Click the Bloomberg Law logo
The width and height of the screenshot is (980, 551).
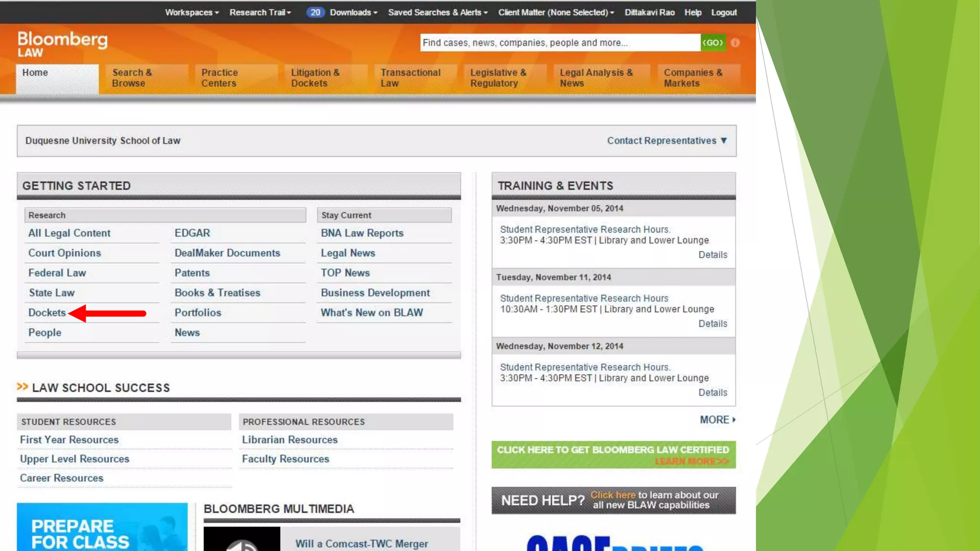[x=62, y=44]
